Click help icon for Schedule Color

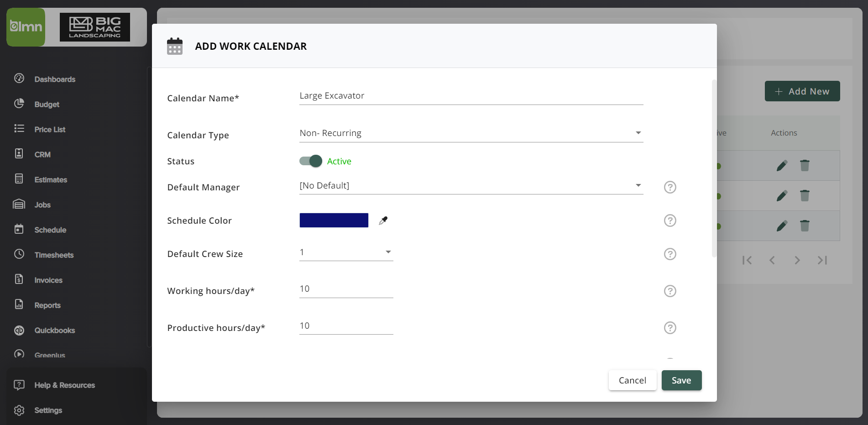coord(670,220)
